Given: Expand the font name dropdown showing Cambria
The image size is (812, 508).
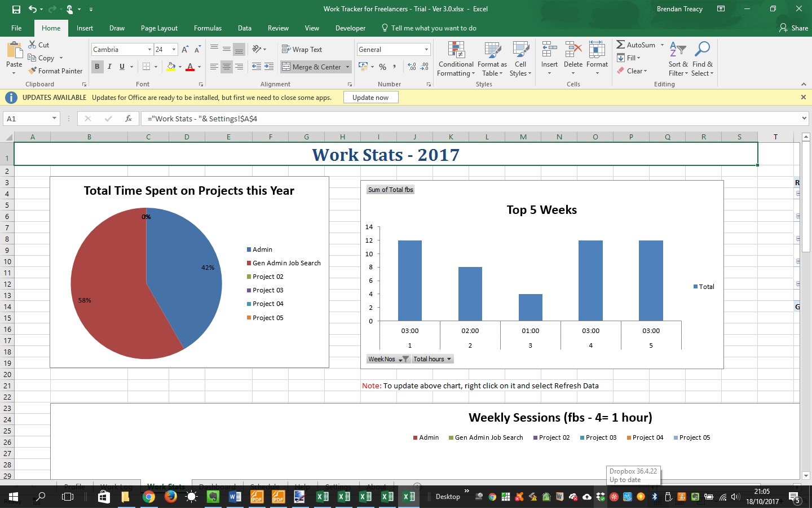Looking at the screenshot, I should tap(149, 50).
